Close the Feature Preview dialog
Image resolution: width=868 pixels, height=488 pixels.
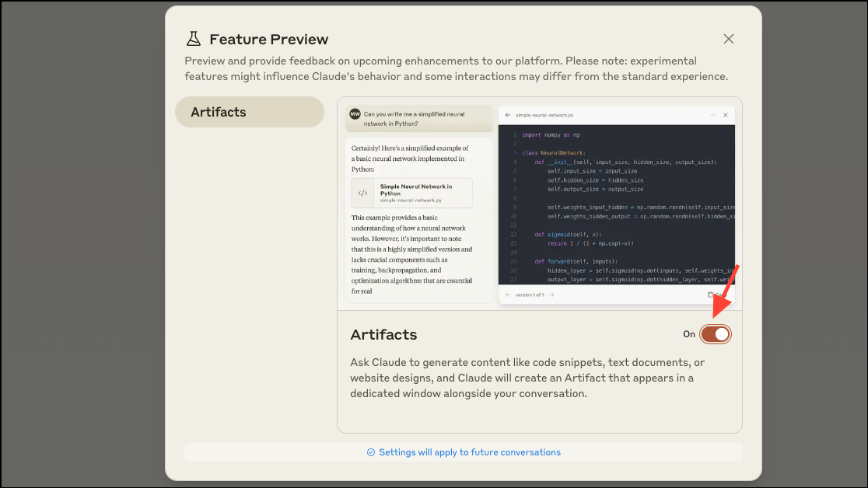(729, 39)
